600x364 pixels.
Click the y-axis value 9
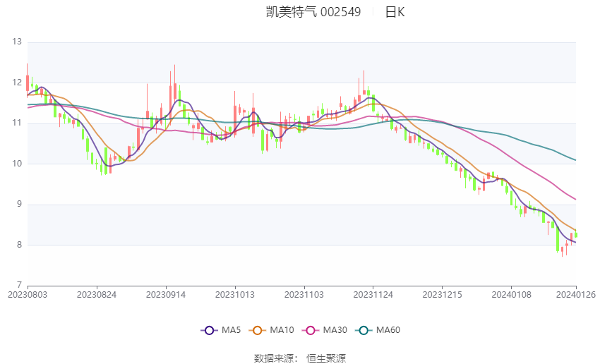click(19, 204)
